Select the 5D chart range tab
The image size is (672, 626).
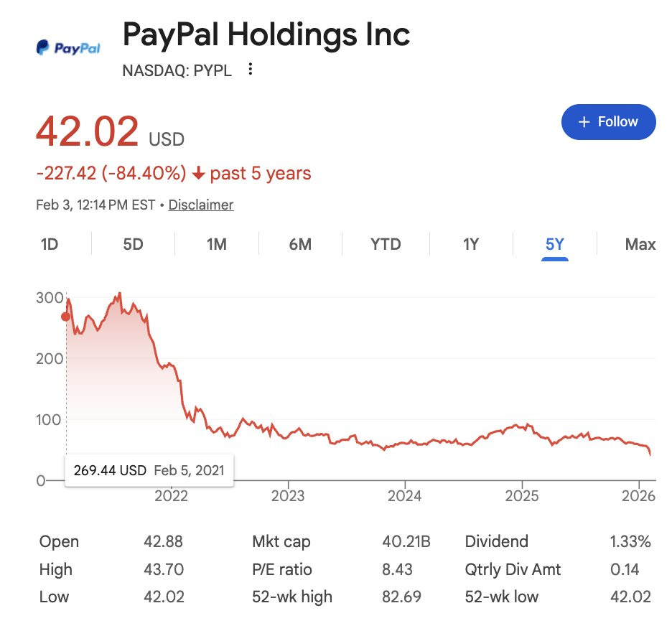[x=133, y=244]
